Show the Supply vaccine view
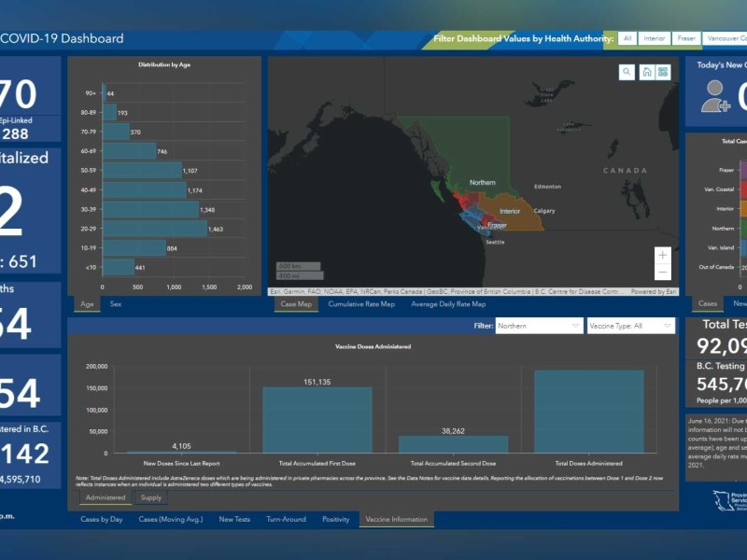Screen dimensions: 747x560 151,498
